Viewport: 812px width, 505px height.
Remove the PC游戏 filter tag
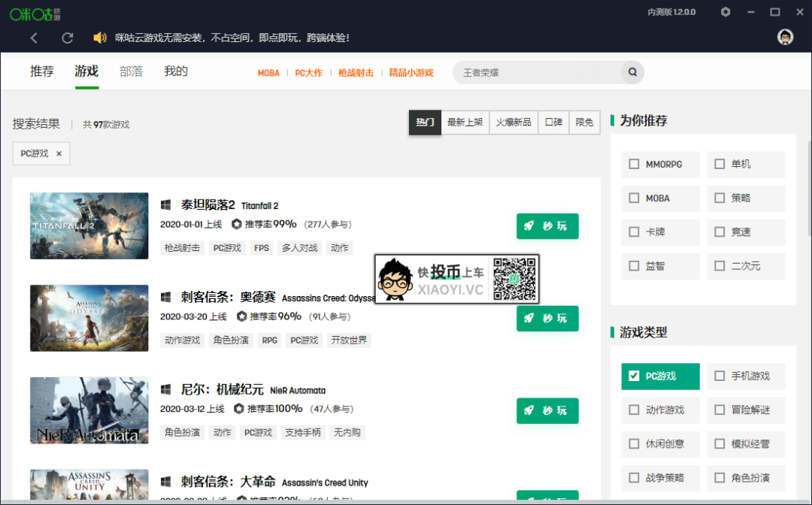coord(59,153)
